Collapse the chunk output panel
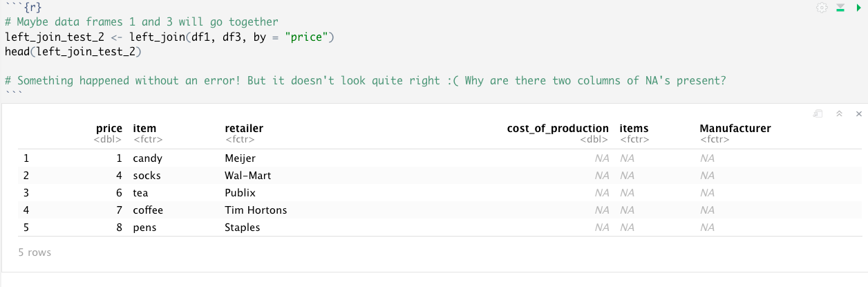This screenshot has width=868, height=287. point(839,113)
